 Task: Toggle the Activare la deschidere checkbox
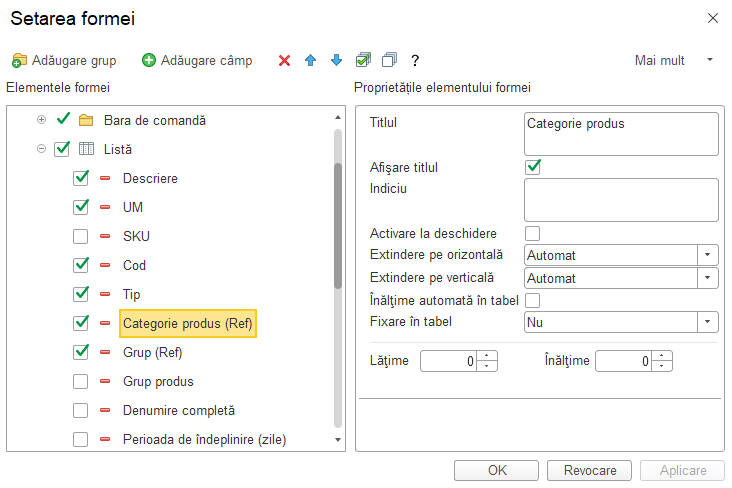(533, 233)
